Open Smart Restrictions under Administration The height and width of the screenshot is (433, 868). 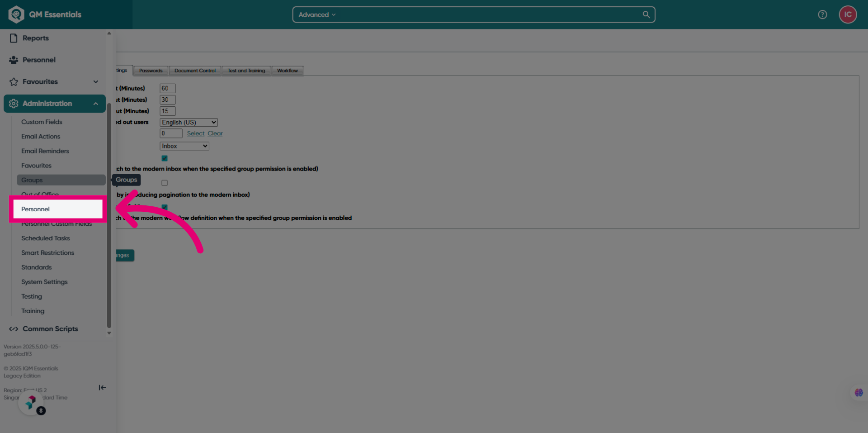(x=47, y=252)
